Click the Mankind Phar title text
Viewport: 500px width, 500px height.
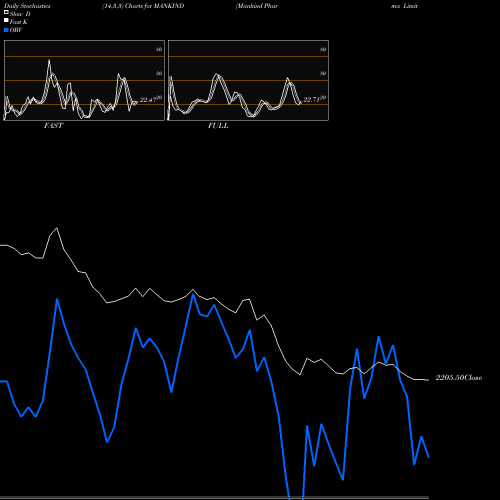[257, 6]
